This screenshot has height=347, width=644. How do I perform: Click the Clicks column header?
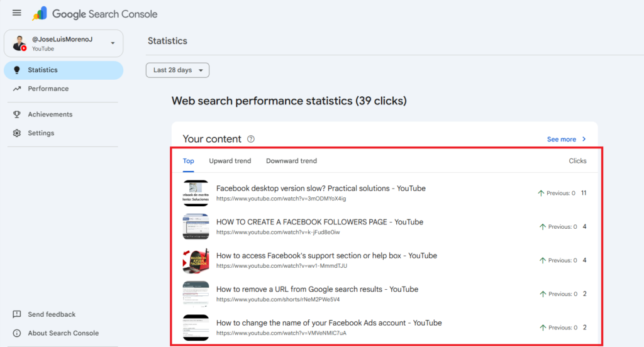click(x=577, y=161)
